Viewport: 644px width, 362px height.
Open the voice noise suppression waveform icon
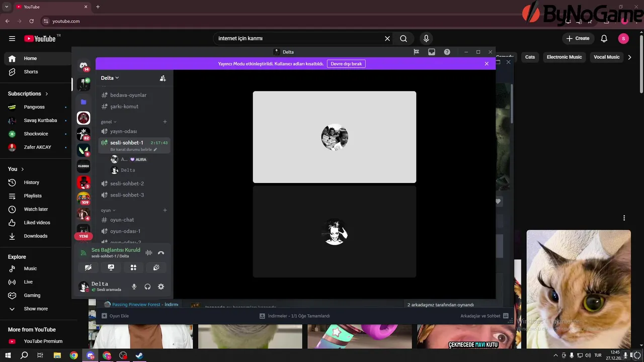[149, 253]
